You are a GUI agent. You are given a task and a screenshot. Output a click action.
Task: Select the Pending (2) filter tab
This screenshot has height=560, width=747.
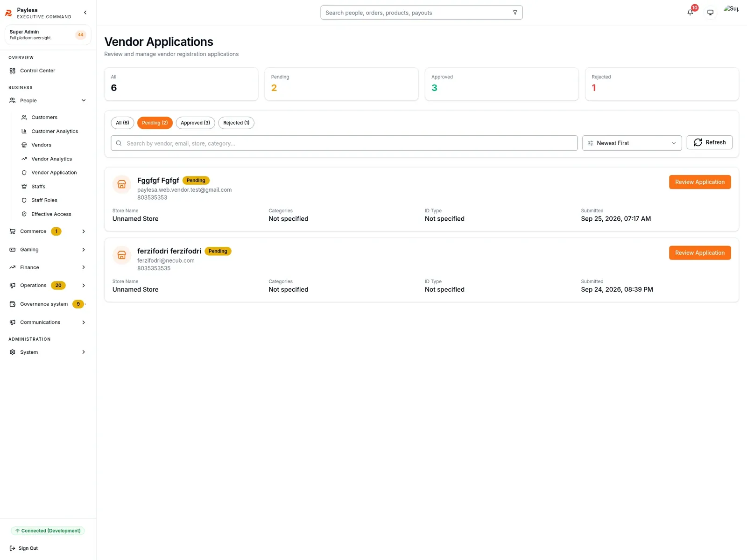click(x=155, y=123)
